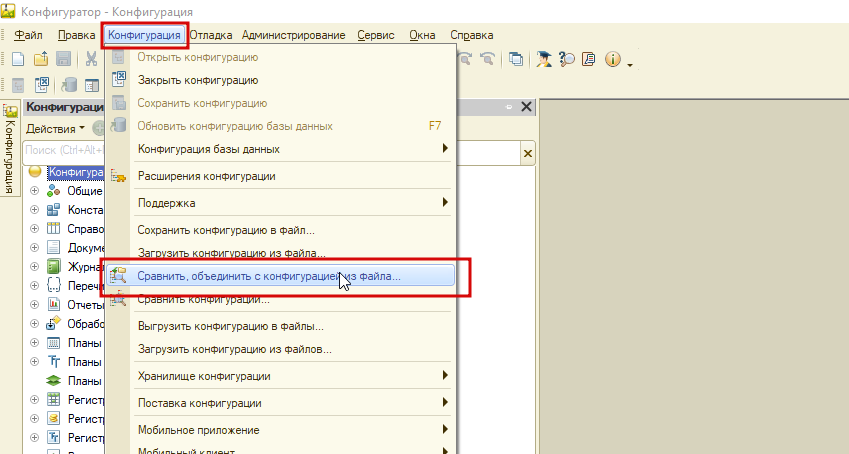The height and width of the screenshot is (454, 849).
Task: Click the Windows list toolbar icon
Action: [516, 59]
